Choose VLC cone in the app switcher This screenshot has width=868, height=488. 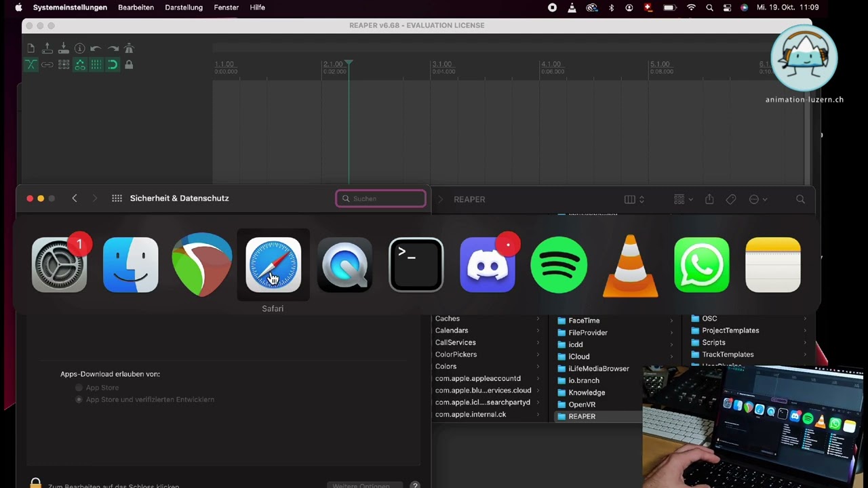[x=630, y=265]
